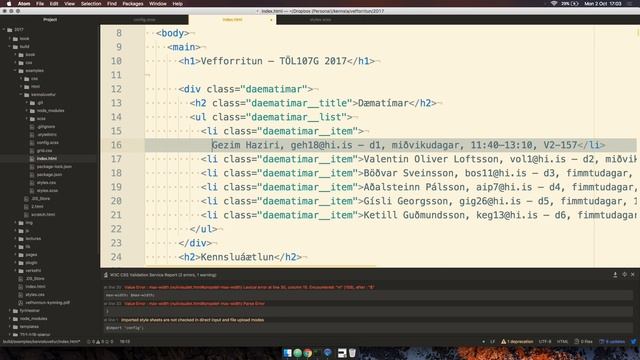Viewport: 640px width, 360px height.
Task: Open the Find menu
Action: pyautogui.click(x=112, y=4)
